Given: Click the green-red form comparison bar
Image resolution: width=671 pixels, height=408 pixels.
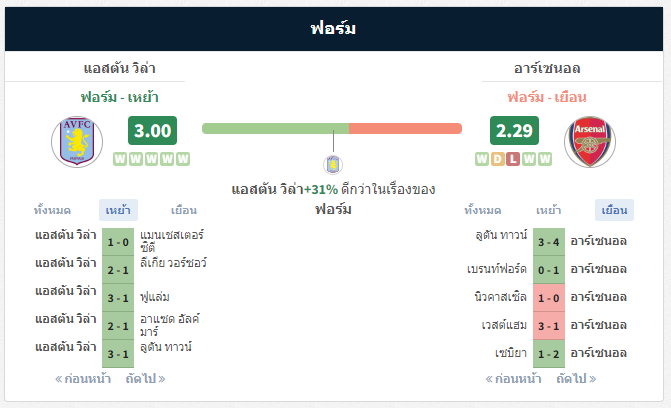Looking at the screenshot, I should pos(332,128).
